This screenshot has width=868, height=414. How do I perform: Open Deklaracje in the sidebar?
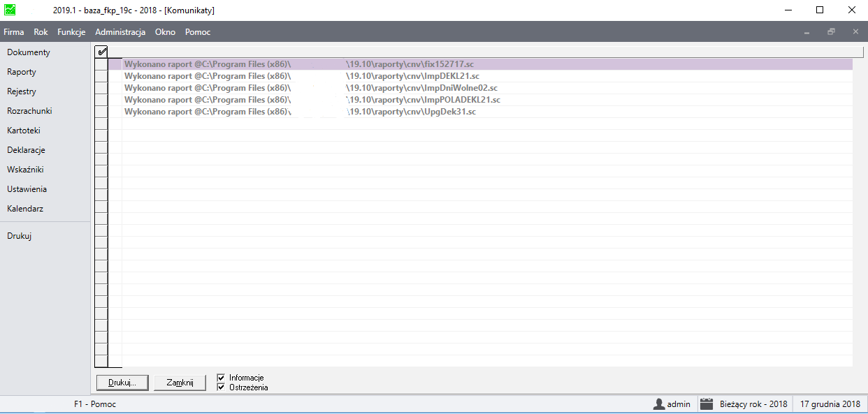click(26, 150)
